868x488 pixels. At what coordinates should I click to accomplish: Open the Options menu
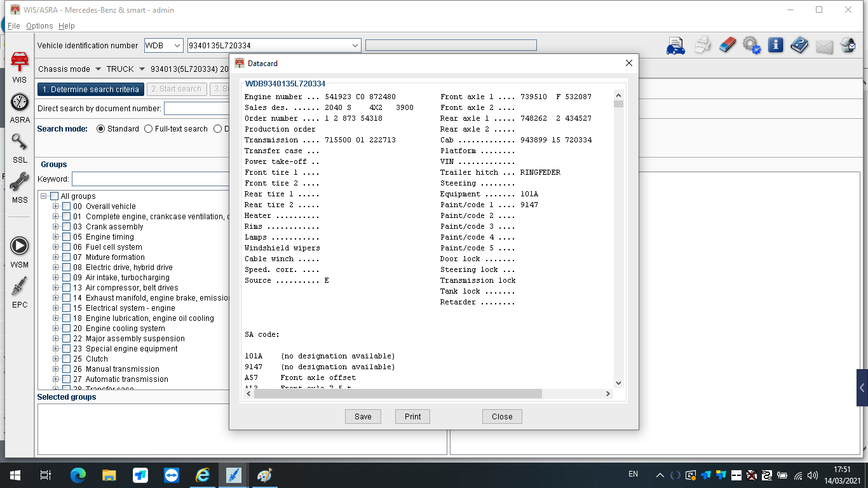[39, 26]
